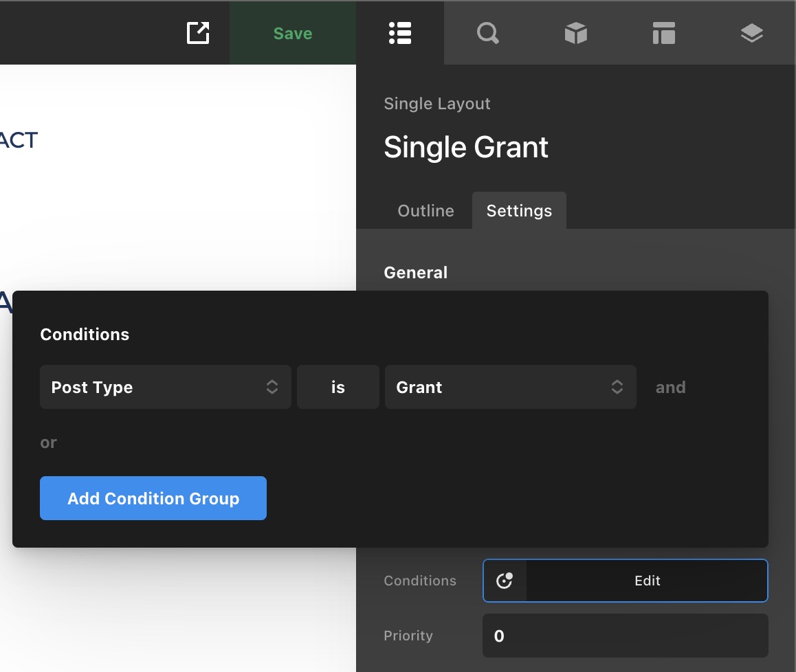Screen dimensions: 796x672
Task: Click the Single Layout breadcrumb label
Action: click(437, 104)
